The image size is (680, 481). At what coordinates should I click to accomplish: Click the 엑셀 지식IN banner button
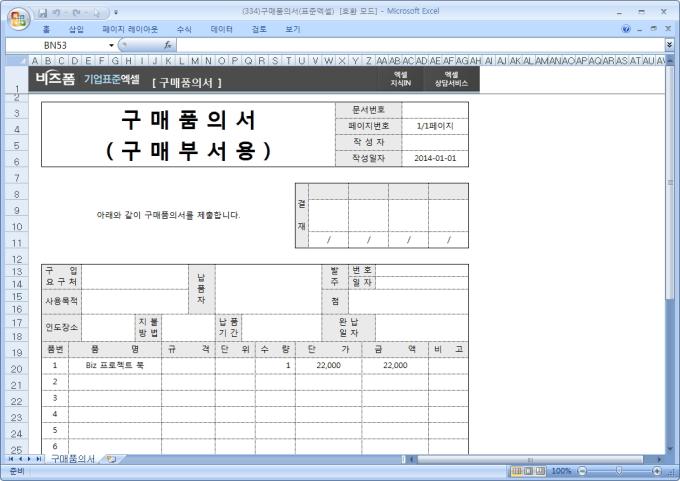[400, 79]
